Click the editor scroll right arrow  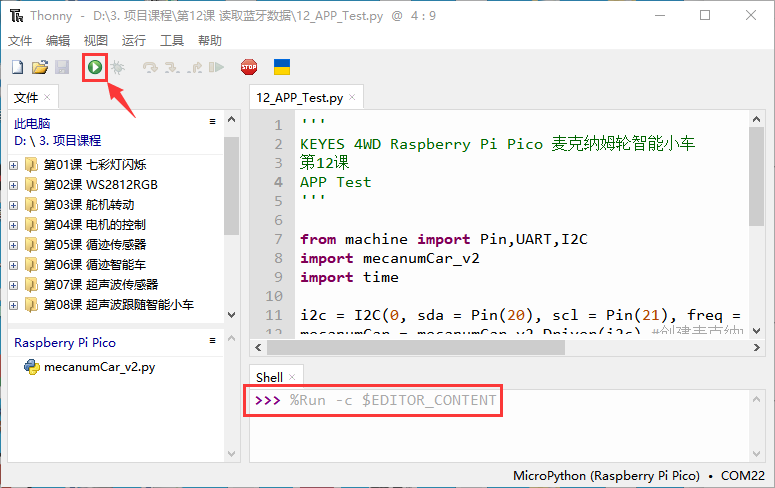coord(756,348)
